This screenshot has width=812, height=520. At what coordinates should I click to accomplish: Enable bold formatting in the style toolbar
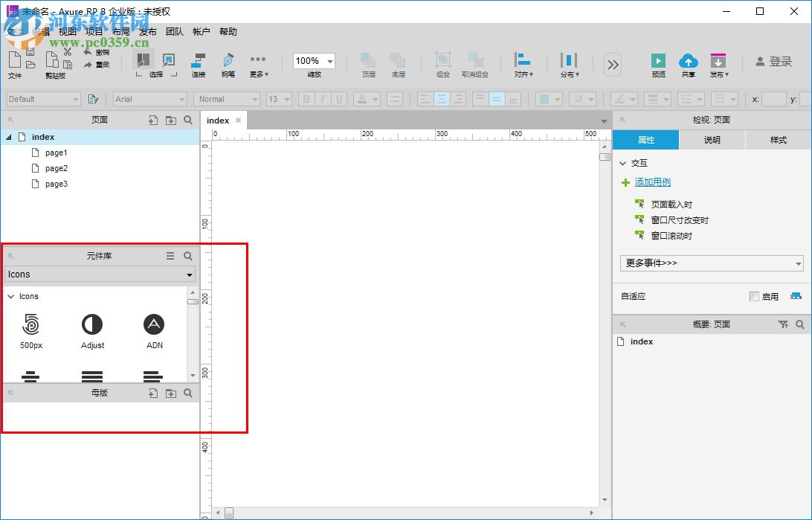(x=306, y=98)
